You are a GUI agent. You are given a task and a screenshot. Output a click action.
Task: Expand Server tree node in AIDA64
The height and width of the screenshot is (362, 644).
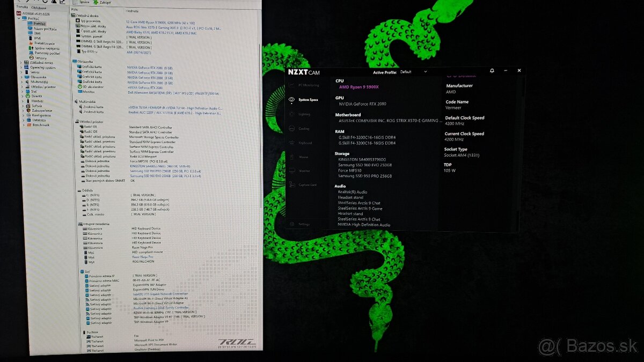tap(21, 72)
